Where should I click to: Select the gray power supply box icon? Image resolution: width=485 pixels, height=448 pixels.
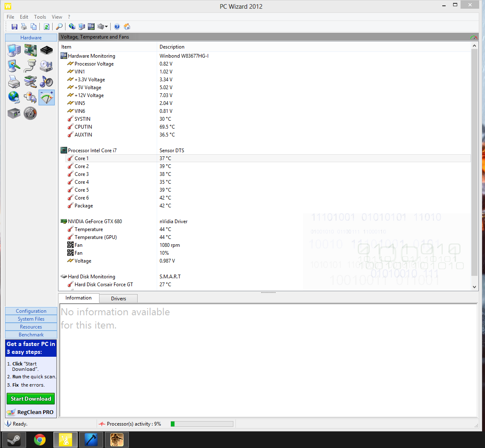click(x=14, y=113)
